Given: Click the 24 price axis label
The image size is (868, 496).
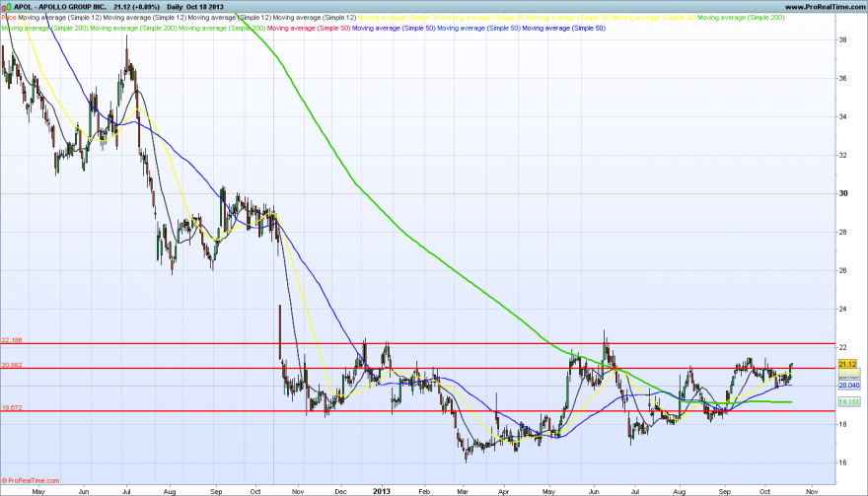Looking at the screenshot, I should coord(843,309).
